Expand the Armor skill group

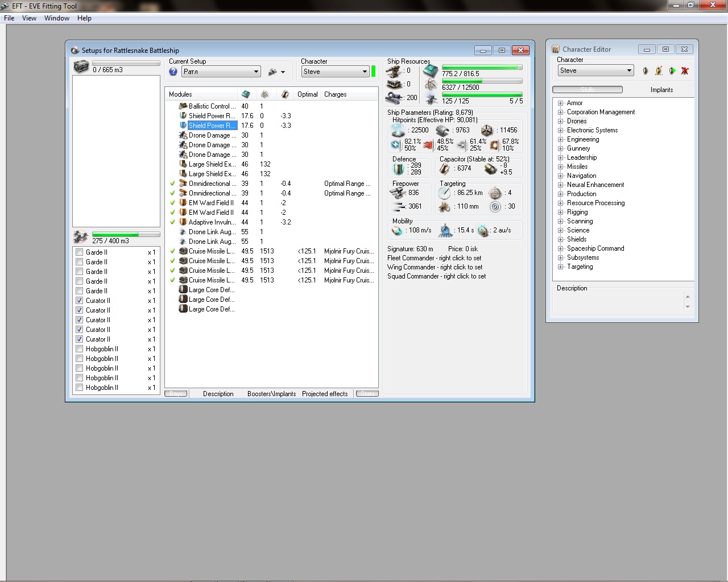tap(560, 103)
